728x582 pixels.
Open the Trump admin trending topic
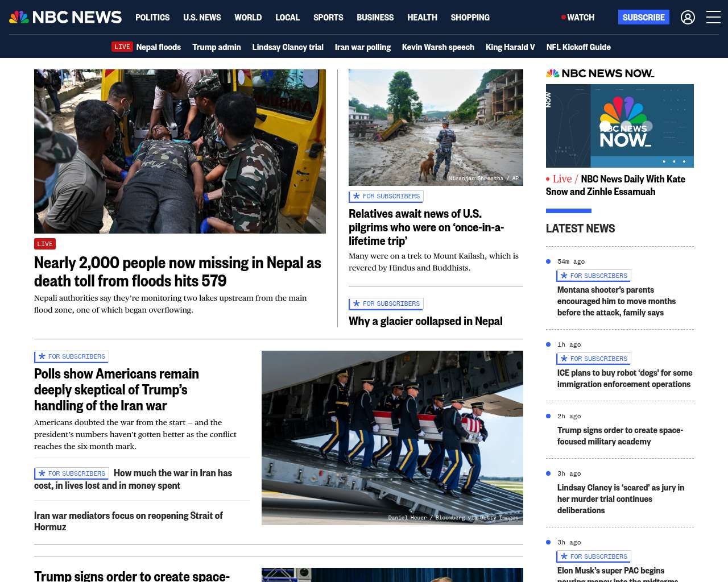tap(217, 47)
